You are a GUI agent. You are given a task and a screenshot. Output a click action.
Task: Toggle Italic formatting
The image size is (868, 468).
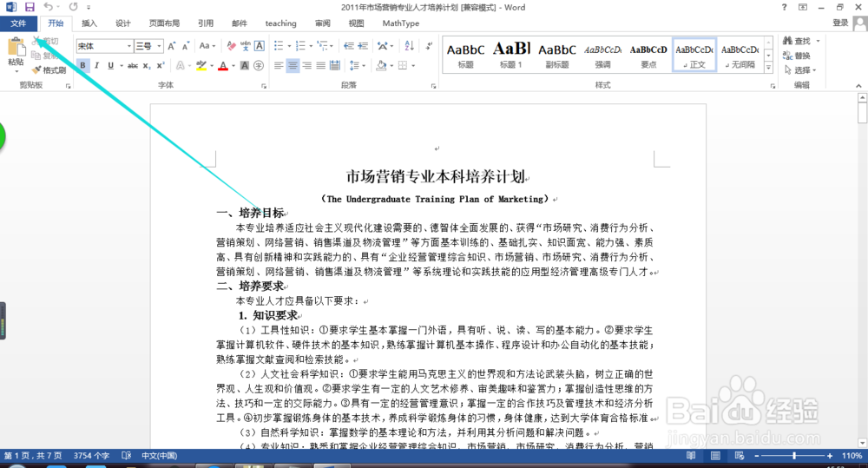coord(96,65)
